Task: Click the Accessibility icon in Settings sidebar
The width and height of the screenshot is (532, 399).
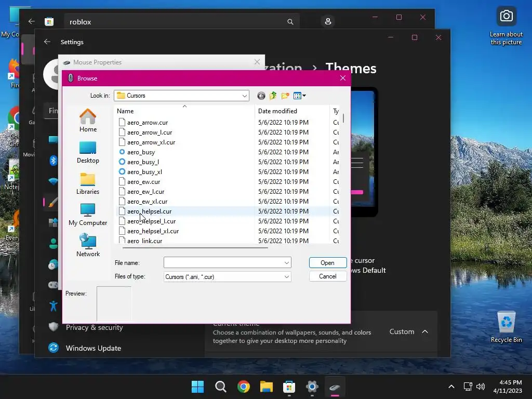Action: [54, 306]
